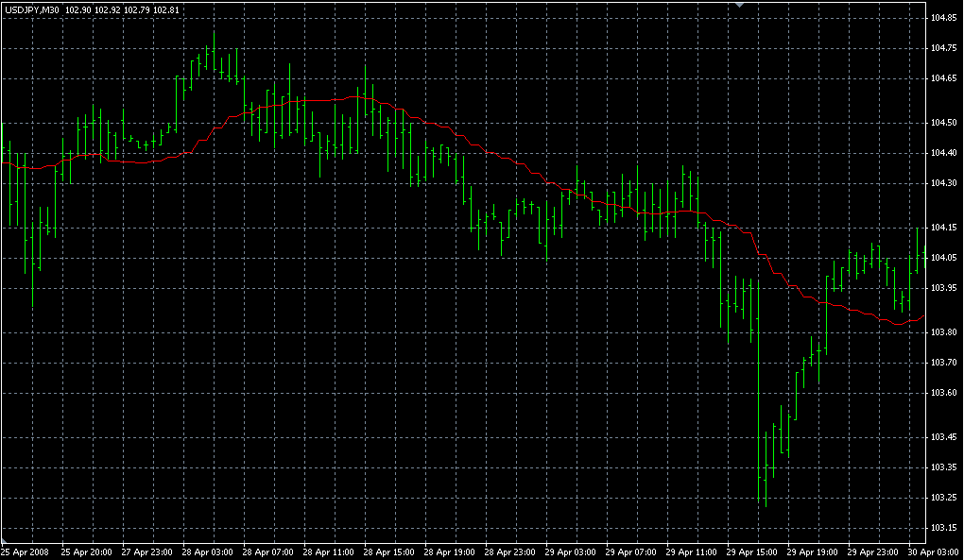964x560 pixels.
Task: Click the 28 Apr 15:00 time label
Action: click(389, 551)
